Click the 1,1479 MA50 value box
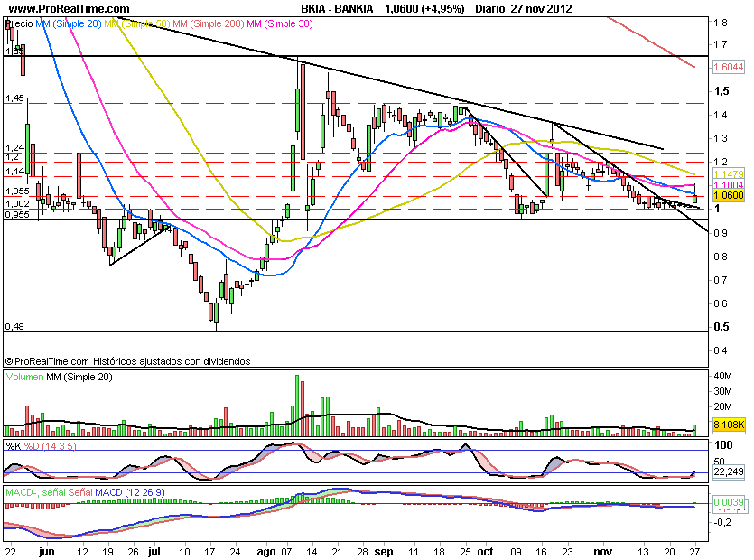Viewport: 754px width, 560px height. pos(729,174)
